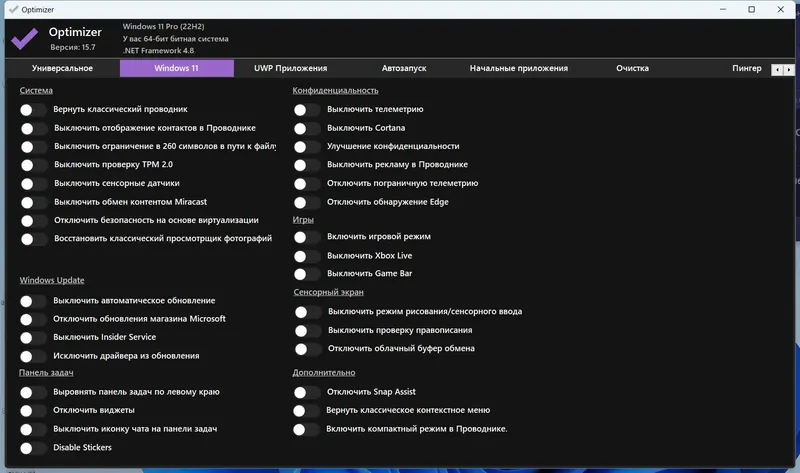This screenshot has height=473, width=800.
Task: Toggle Отключить виджеты switch
Action: 33,411
